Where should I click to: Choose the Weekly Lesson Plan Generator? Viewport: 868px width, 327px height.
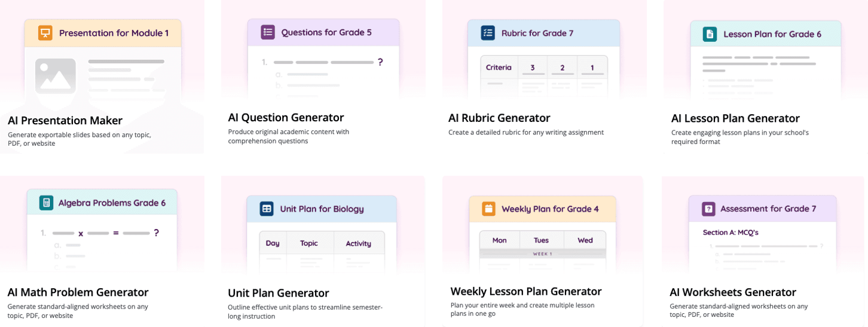click(x=526, y=291)
